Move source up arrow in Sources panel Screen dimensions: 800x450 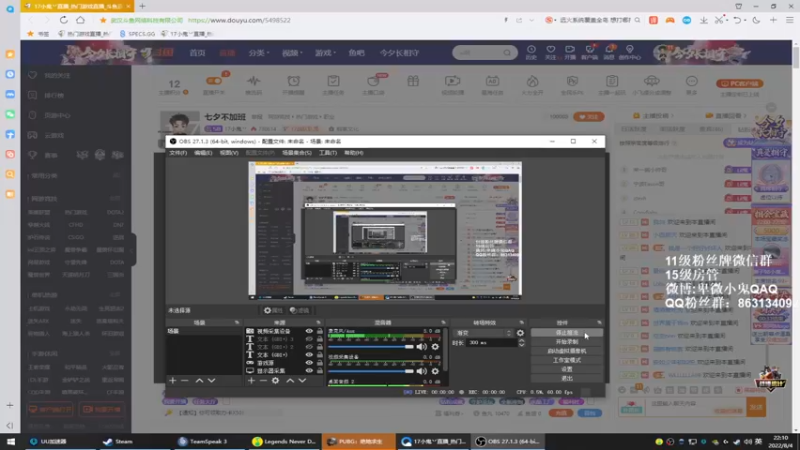290,381
